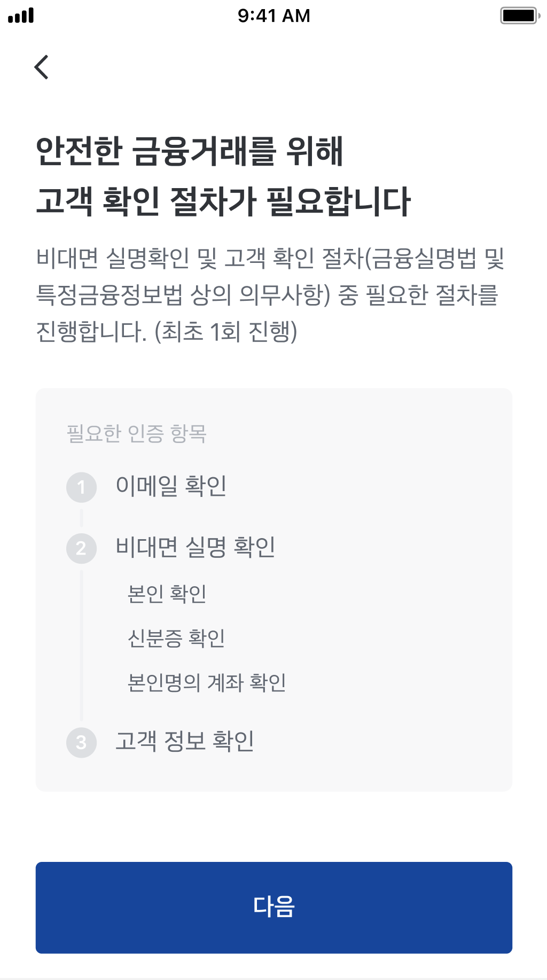547x980 pixels.
Task: Select the 비대면 실명 확인 step
Action: point(196,547)
